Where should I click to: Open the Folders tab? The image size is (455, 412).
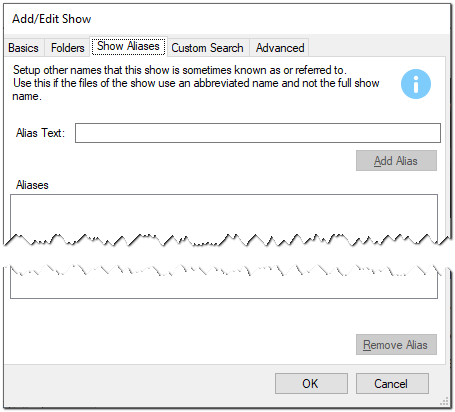point(67,48)
